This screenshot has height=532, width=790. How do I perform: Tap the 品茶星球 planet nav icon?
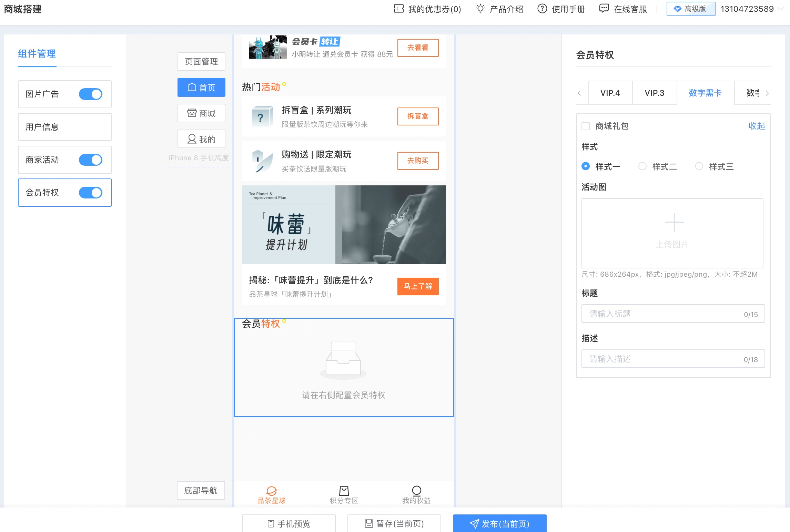pyautogui.click(x=272, y=491)
